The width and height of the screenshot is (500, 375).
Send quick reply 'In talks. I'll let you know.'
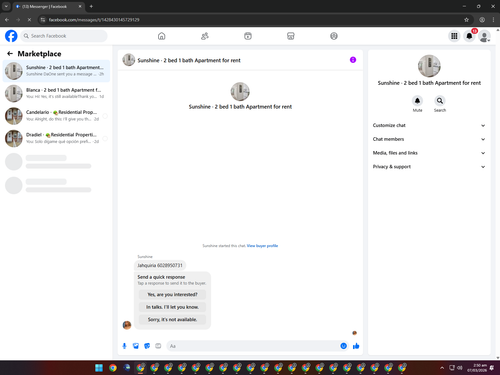(172, 307)
